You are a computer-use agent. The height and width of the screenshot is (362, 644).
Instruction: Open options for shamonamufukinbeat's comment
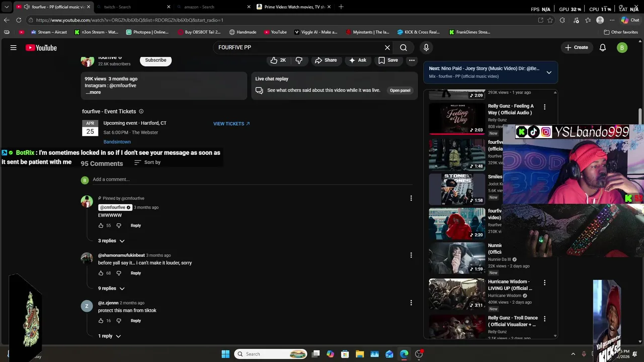(411, 255)
